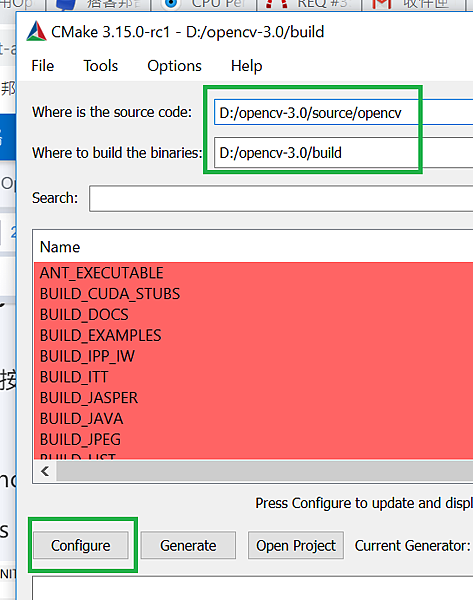Select the BUILD_ITT entry
473x600 pixels.
253,377
